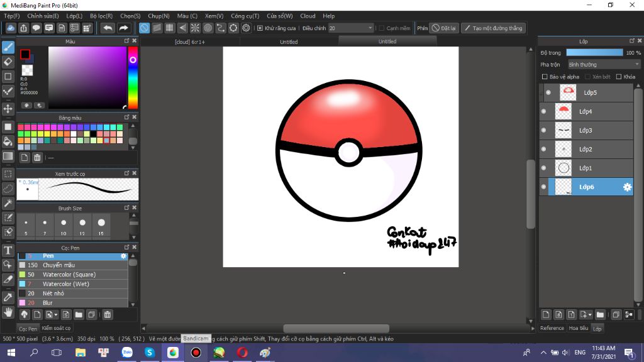Activate the Lasso selection tool

[x=8, y=189]
